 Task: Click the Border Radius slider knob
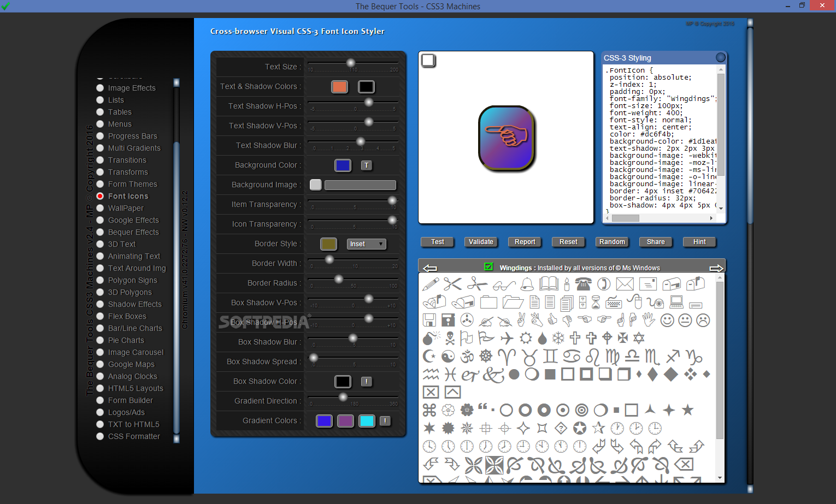click(339, 280)
